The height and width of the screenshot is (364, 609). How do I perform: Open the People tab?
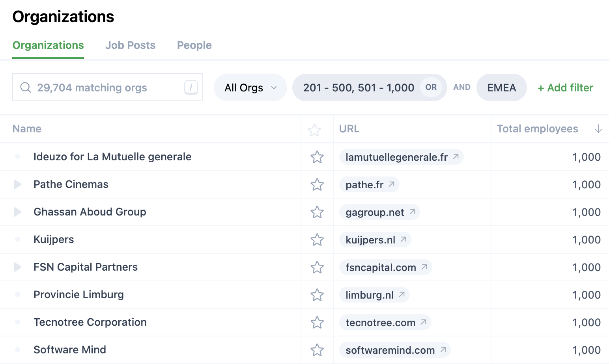coord(194,45)
